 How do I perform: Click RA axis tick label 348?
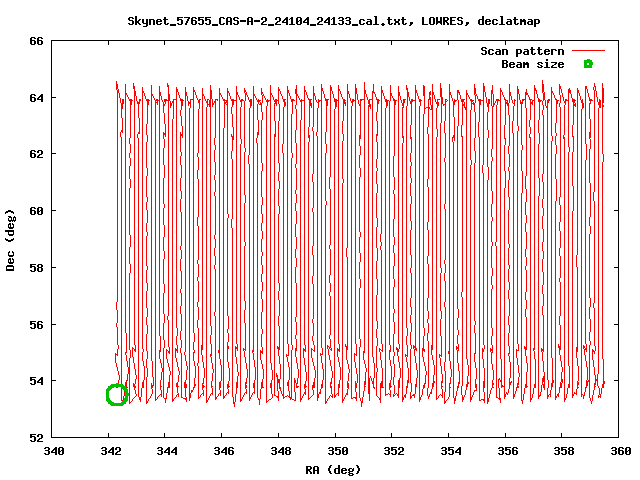[x=281, y=451]
